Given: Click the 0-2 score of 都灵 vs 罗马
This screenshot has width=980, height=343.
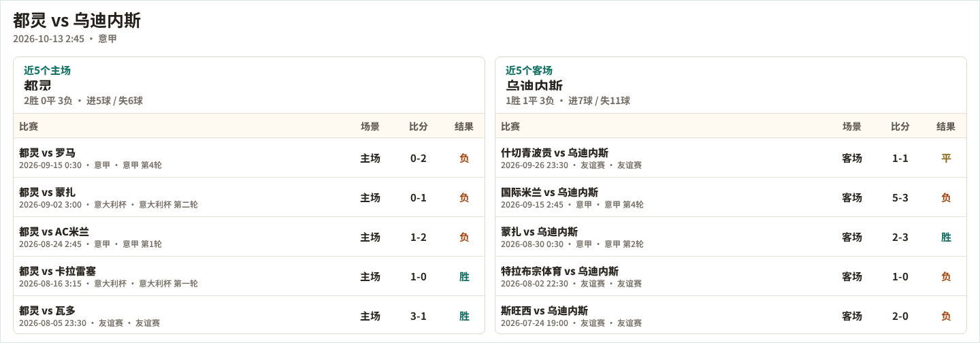Looking at the screenshot, I should pos(419,158).
